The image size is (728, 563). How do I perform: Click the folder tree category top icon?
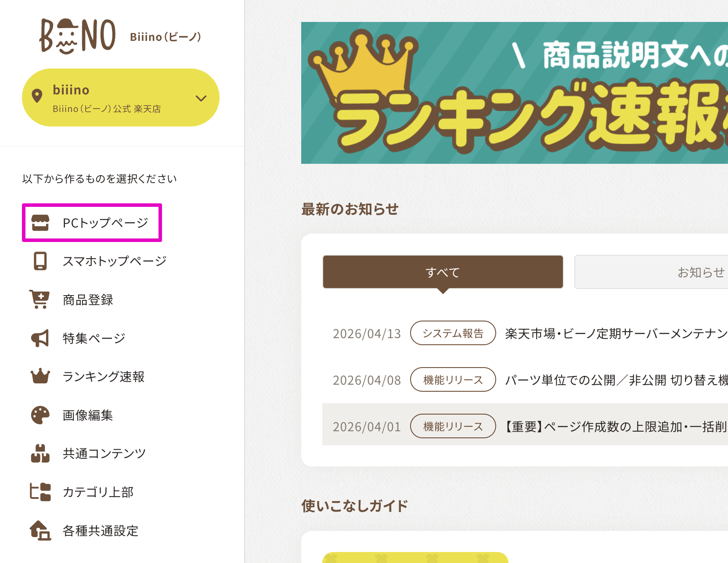pos(40,492)
